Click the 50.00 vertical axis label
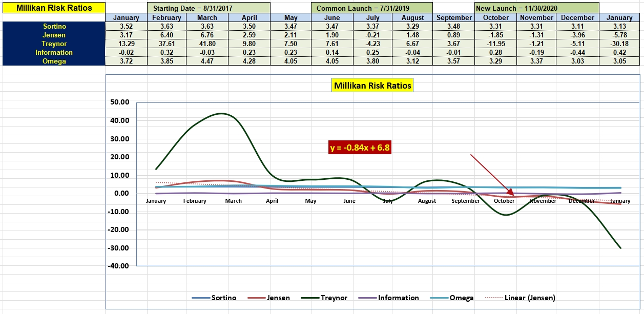644x314 pixels. pos(119,102)
